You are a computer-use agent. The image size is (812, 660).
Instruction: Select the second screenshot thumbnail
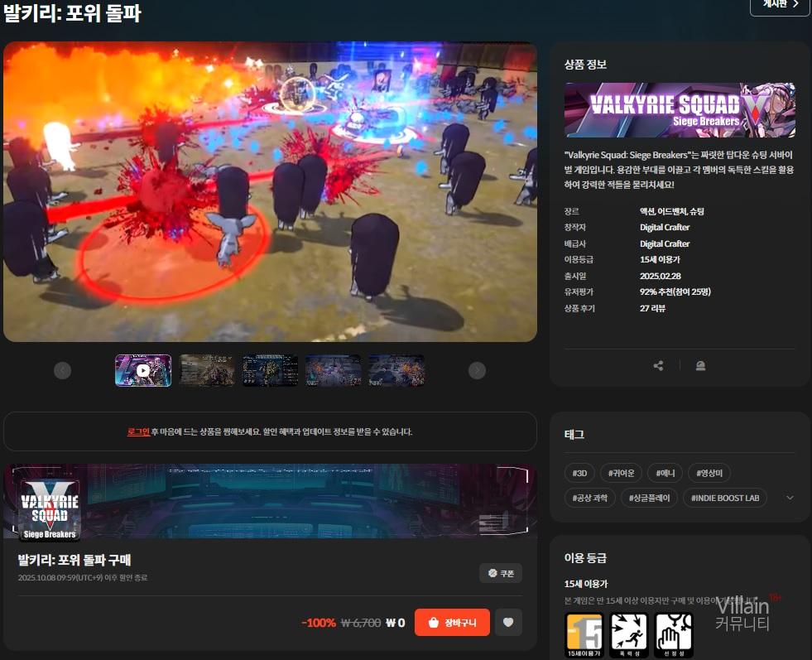point(207,370)
